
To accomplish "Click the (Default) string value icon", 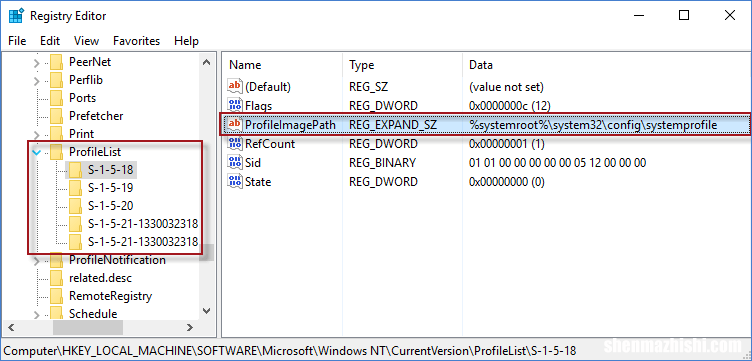I will point(235,87).
